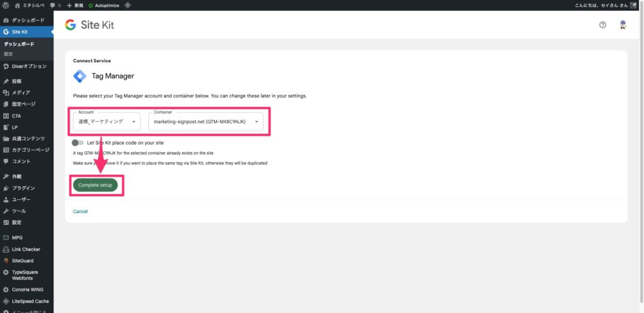Viewport: 644px width, 313px height.
Task: Open the Diverオプション sidebar item
Action: (29, 66)
